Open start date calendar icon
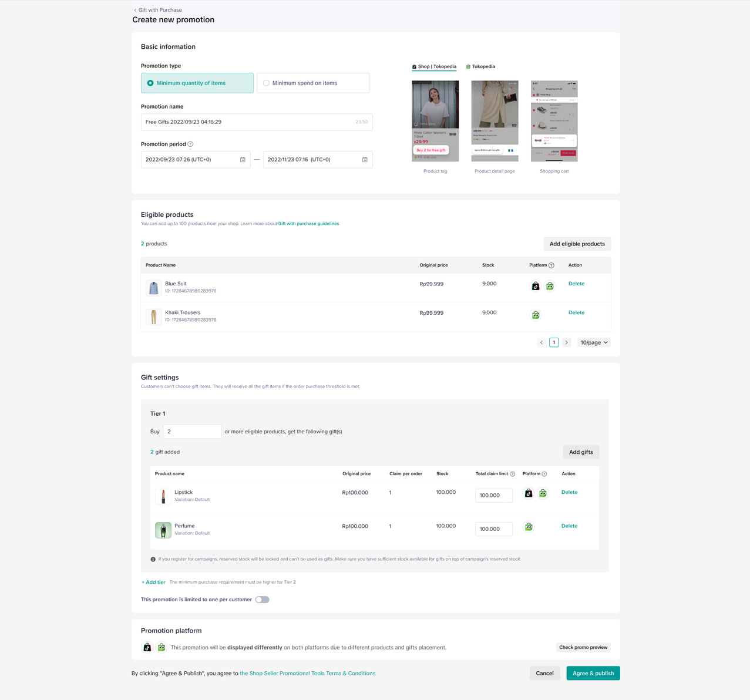Screen dimensions: 750x700 pyautogui.click(x=243, y=160)
